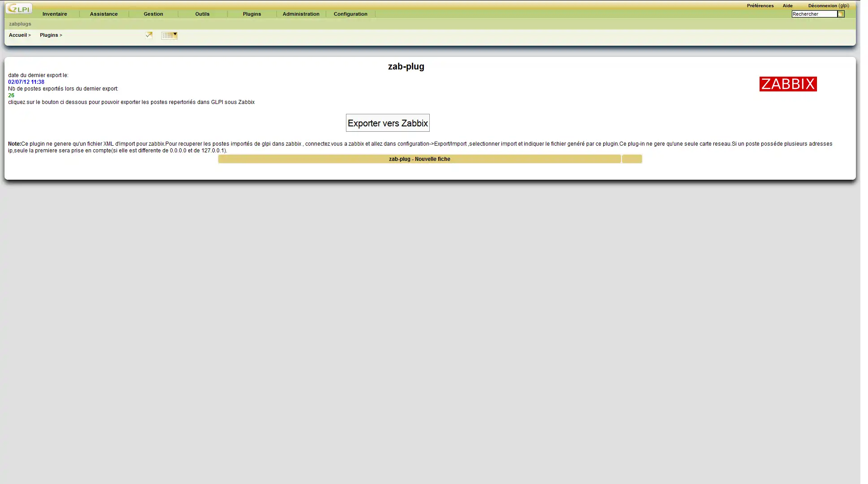The image size is (868, 484).
Task: Click Exporter vers Zabbix button
Action: [x=387, y=123]
